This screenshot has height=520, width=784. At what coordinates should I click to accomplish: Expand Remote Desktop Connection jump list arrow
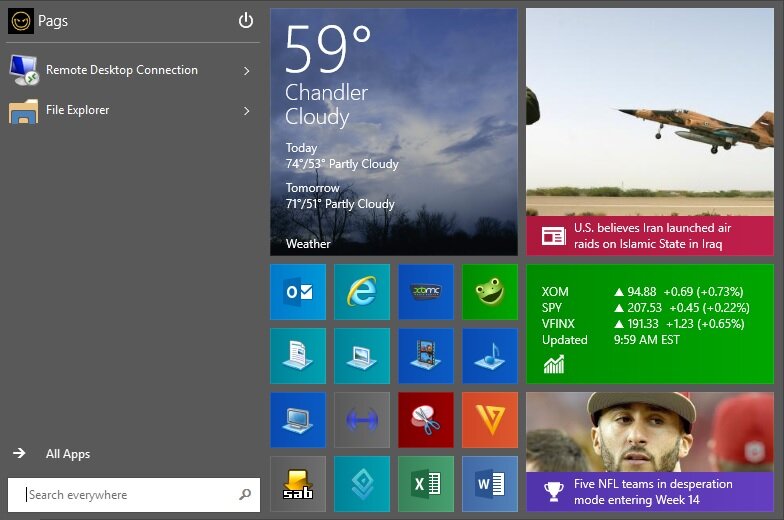click(x=246, y=71)
